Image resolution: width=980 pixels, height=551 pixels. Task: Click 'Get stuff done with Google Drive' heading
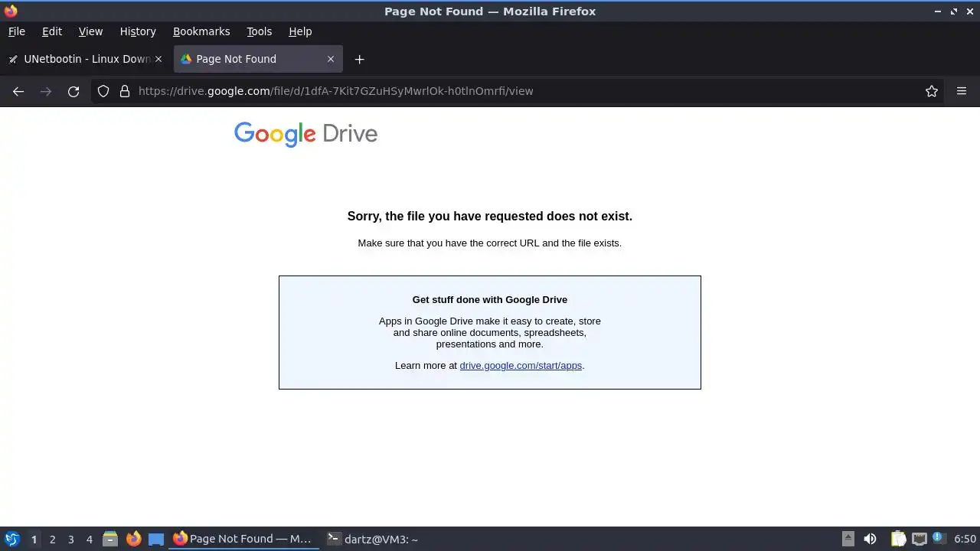(490, 299)
